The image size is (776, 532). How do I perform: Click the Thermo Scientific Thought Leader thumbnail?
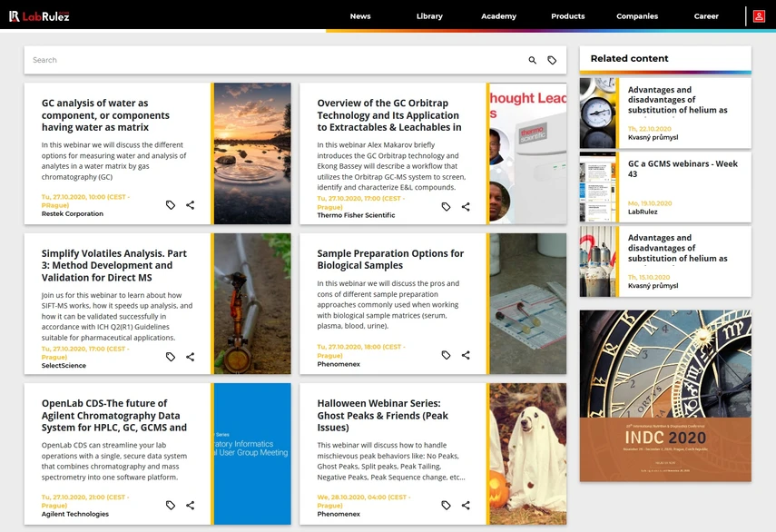(x=528, y=153)
